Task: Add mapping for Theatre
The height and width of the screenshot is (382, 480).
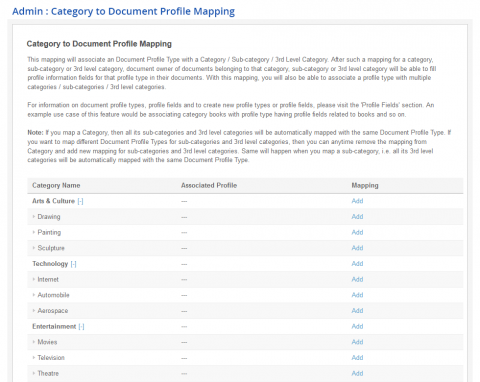Action: tap(357, 373)
